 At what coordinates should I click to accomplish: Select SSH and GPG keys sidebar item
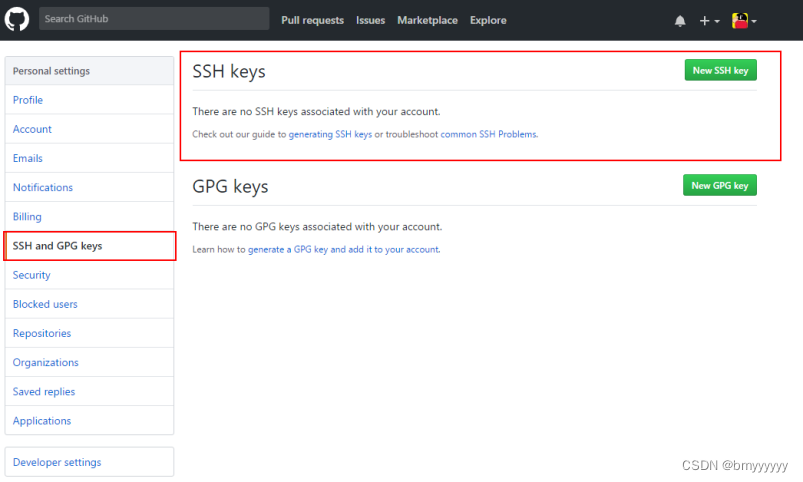89,246
